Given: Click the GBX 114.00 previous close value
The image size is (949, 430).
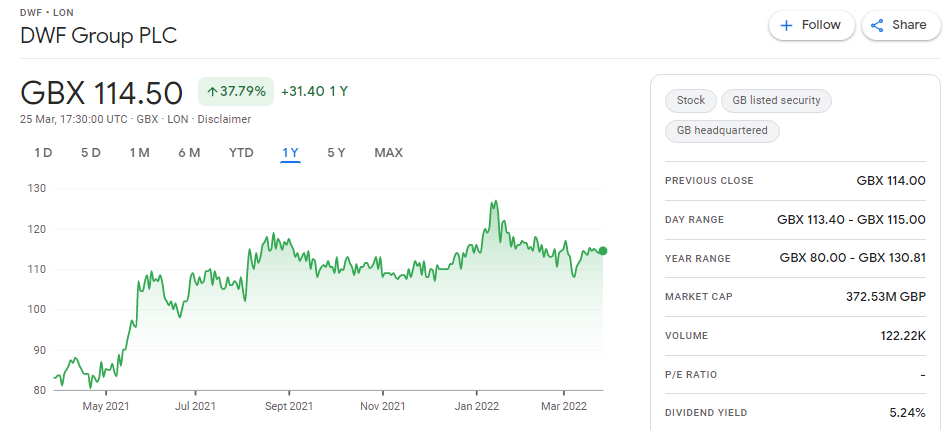Looking at the screenshot, I should (892, 180).
